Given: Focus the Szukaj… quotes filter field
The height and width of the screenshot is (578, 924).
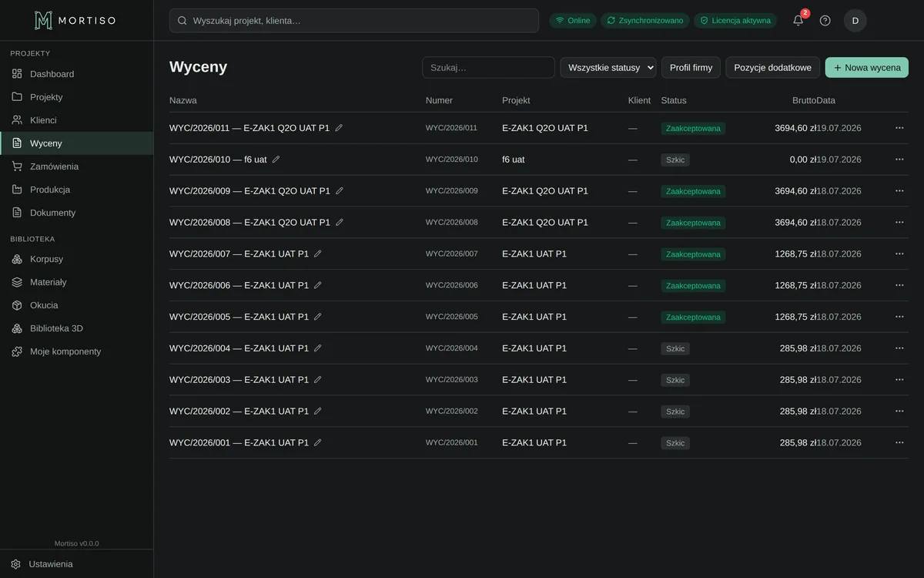Looking at the screenshot, I should coord(488,67).
